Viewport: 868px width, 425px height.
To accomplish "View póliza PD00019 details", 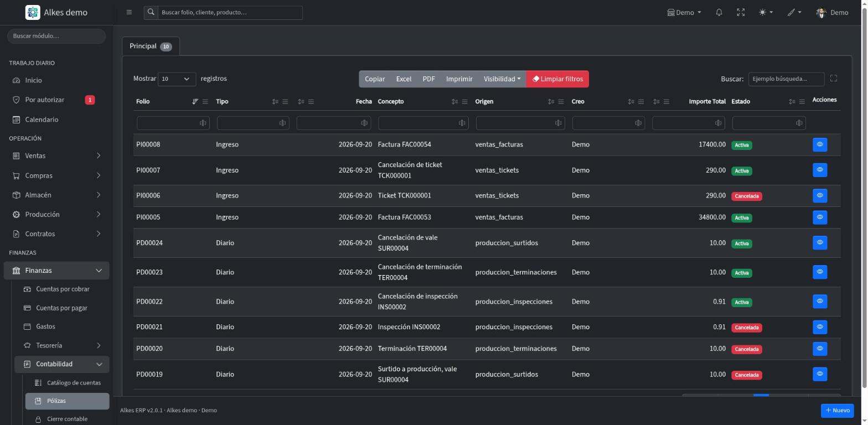I will coord(820,374).
